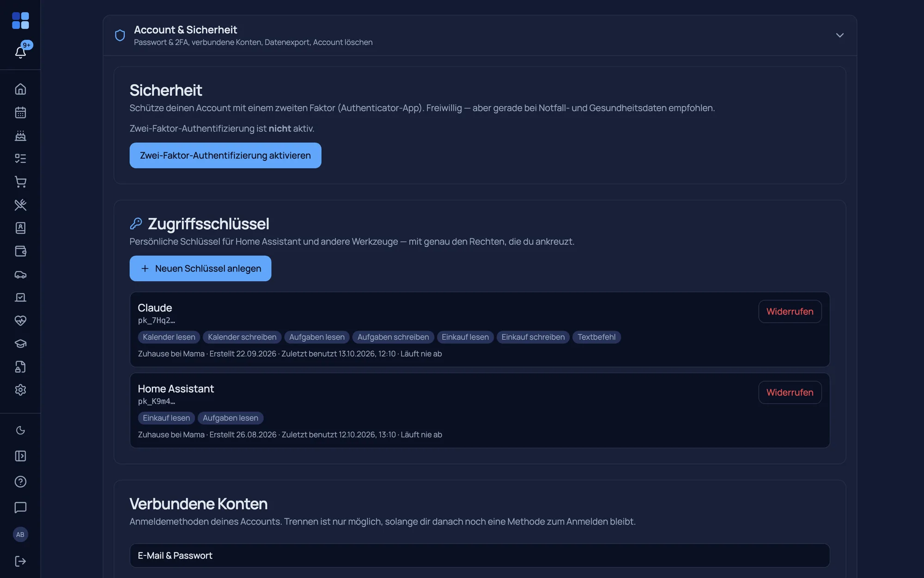
Task: Open the shopping cart icon
Action: point(20,182)
